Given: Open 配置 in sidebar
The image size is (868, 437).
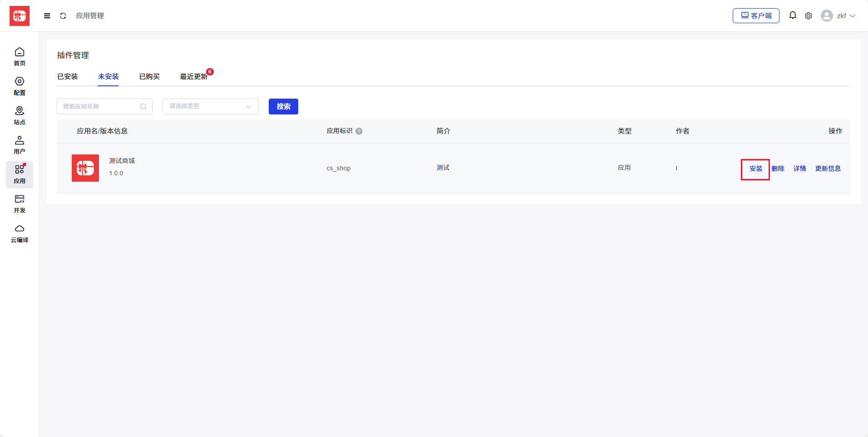Looking at the screenshot, I should point(20,86).
